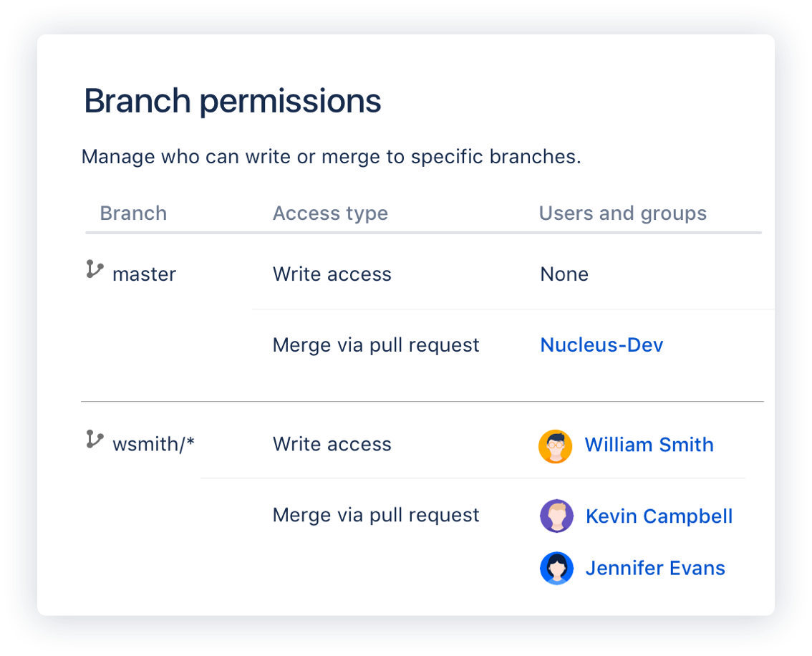This screenshot has width=812, height=656.
Task: Open the Nucleus-Dev group
Action: [x=601, y=344]
